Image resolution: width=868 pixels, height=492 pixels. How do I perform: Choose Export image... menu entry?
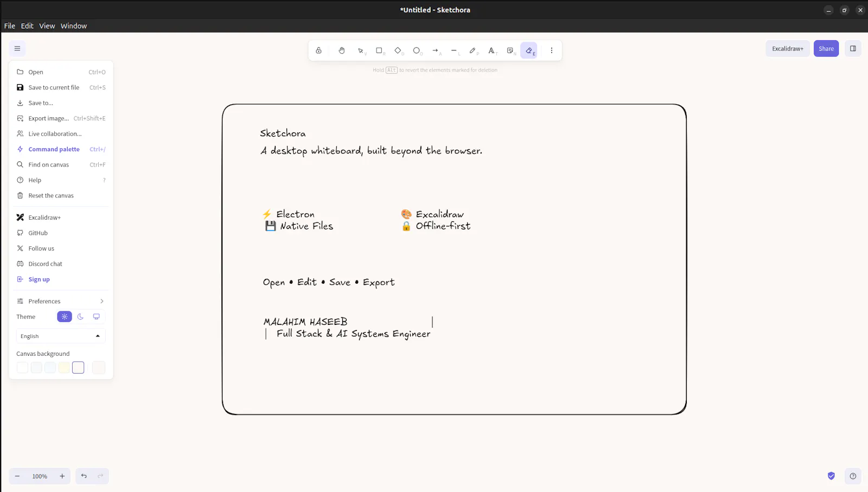[61, 118]
